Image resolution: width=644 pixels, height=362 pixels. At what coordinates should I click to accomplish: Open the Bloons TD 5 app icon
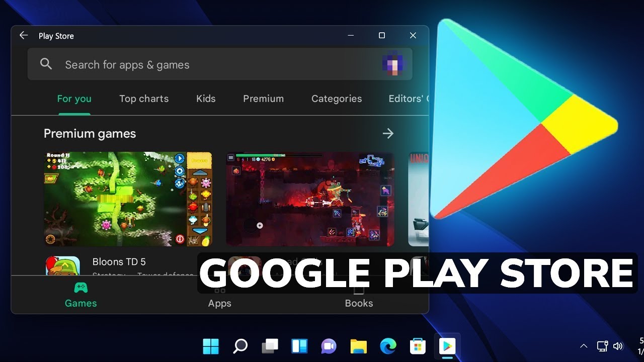coord(63,266)
